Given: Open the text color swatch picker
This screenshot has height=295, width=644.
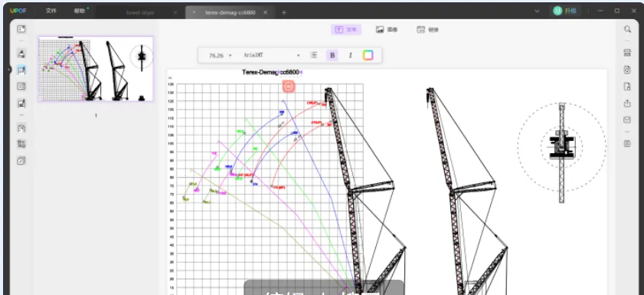Looking at the screenshot, I should point(368,55).
